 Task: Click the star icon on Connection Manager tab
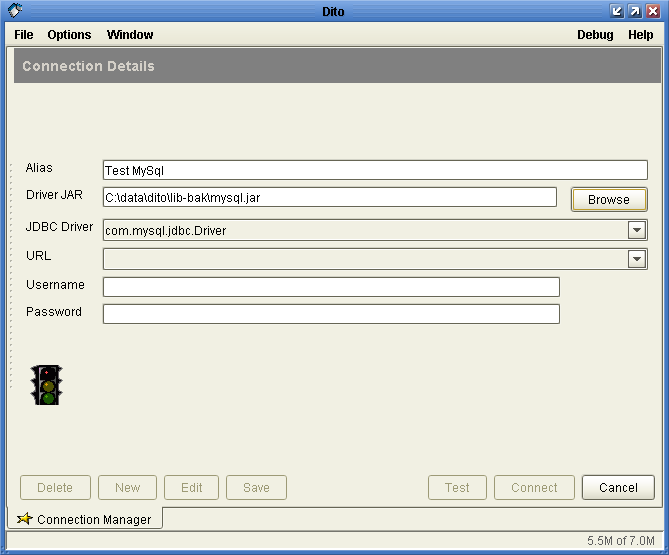coord(25,519)
